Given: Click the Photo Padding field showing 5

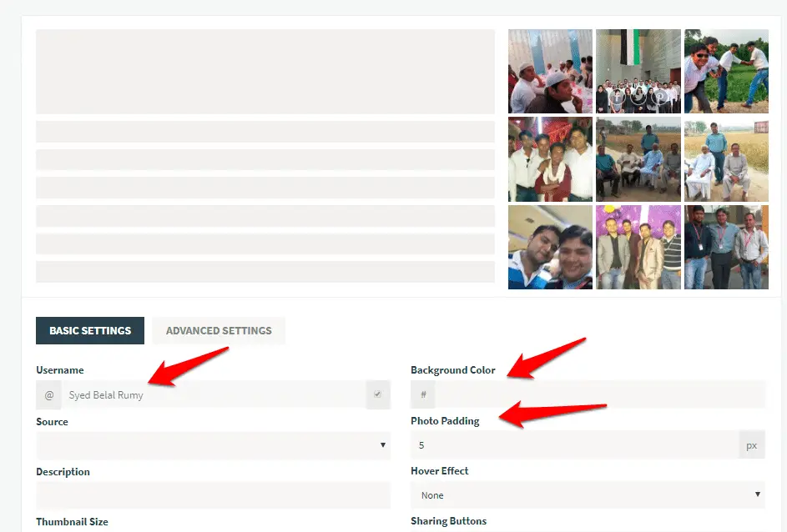Looking at the screenshot, I should click(x=575, y=444).
